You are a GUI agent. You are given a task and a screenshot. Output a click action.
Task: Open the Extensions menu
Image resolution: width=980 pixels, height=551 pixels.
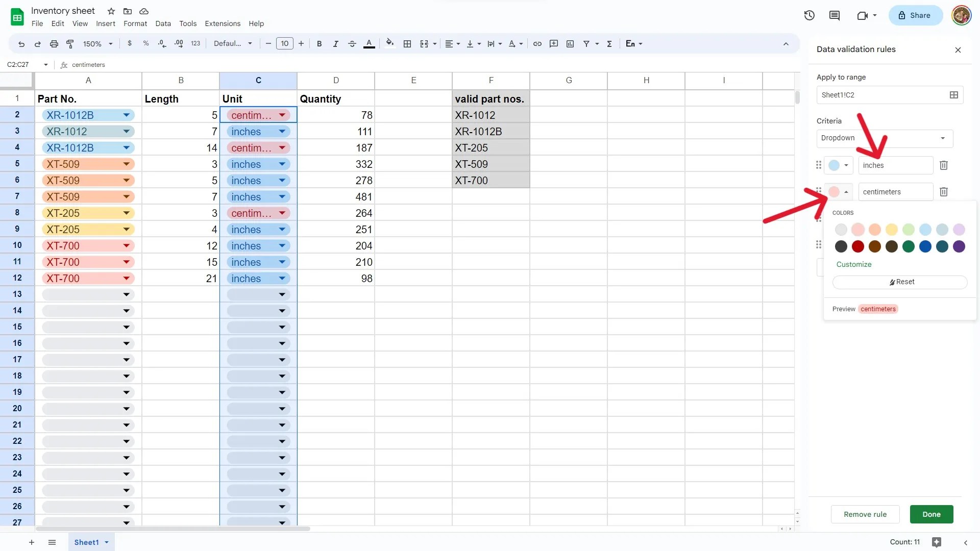(x=222, y=23)
